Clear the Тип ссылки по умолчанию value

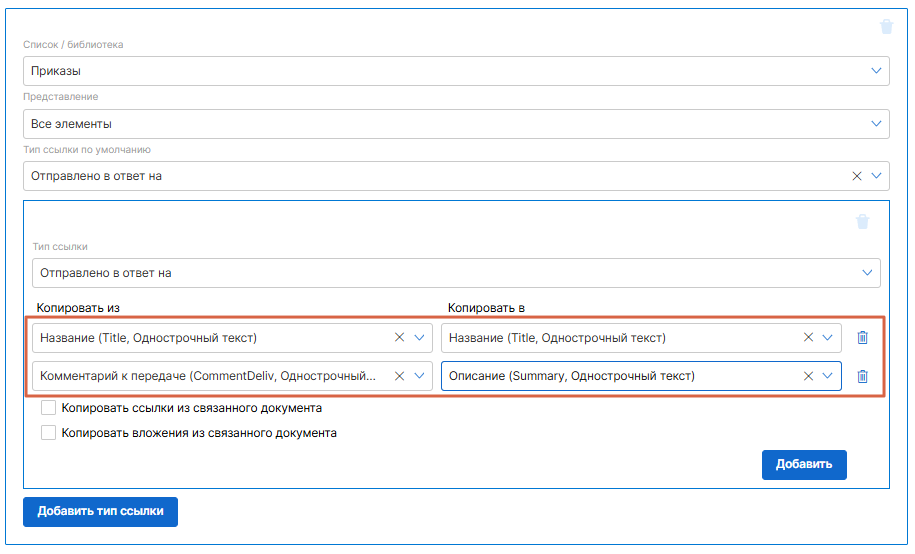tap(857, 176)
